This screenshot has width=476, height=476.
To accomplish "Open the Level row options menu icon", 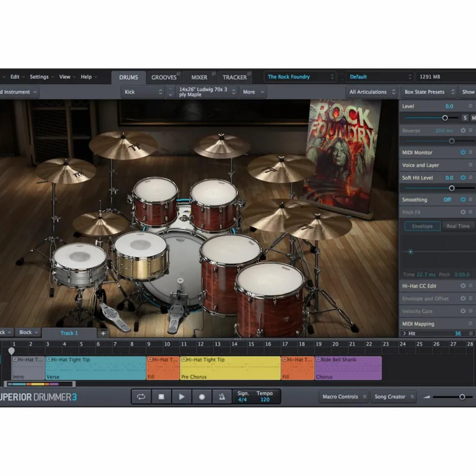I will pos(470,106).
